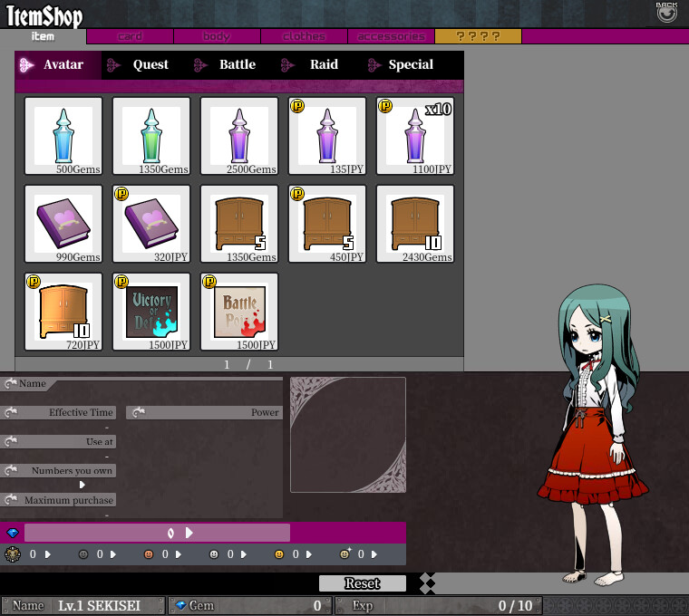Expand arrow next to yellow face count

pyautogui.click(x=309, y=554)
